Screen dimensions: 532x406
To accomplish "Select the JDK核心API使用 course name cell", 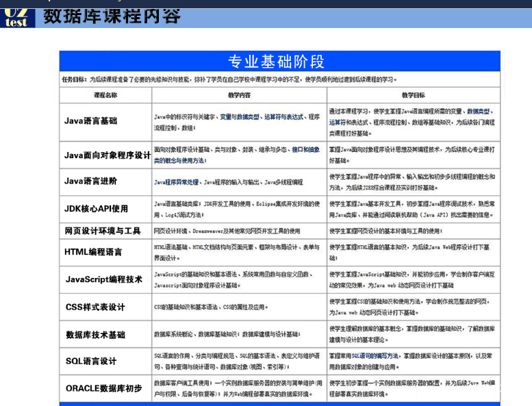I will 105,209.
